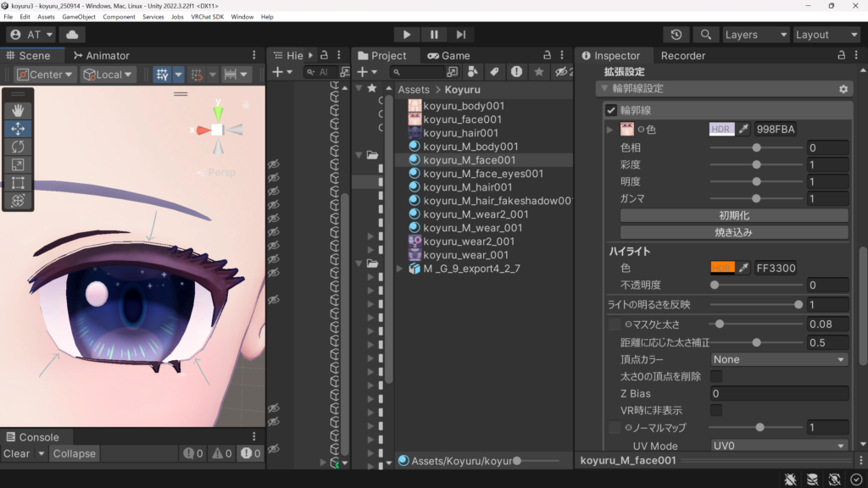Search by label in Project

click(x=494, y=71)
